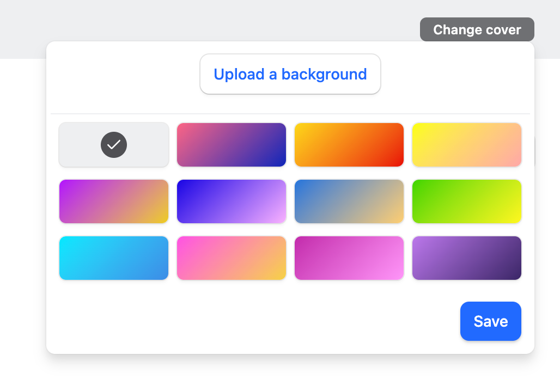The width and height of the screenshot is (560, 392).
Task: Select the blue-to-lavender gradient swatch
Action: [231, 201]
